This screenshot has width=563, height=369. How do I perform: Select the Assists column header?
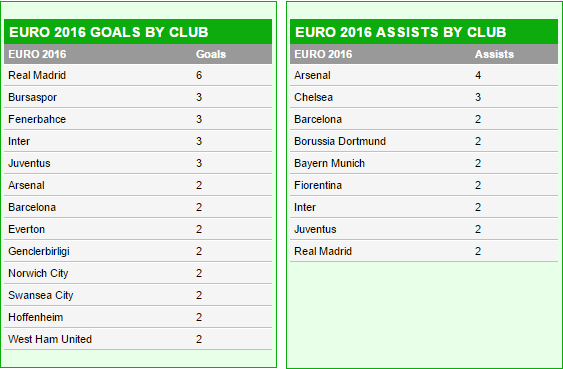click(494, 54)
